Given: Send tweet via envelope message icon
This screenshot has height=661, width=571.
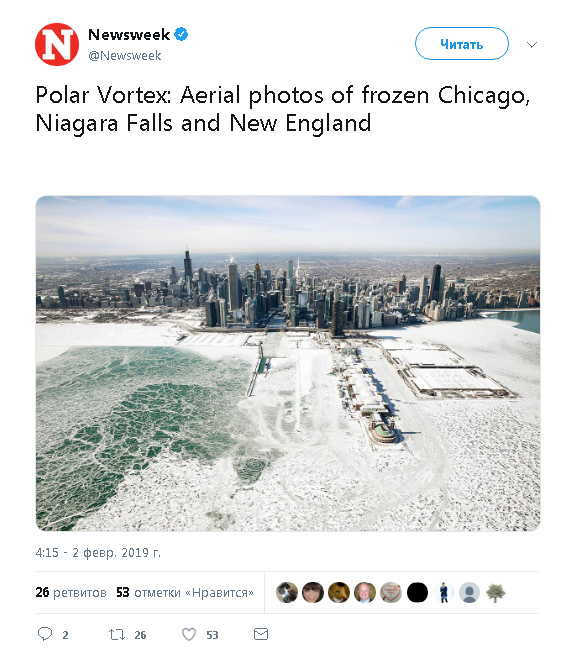Looking at the screenshot, I should point(261,634).
